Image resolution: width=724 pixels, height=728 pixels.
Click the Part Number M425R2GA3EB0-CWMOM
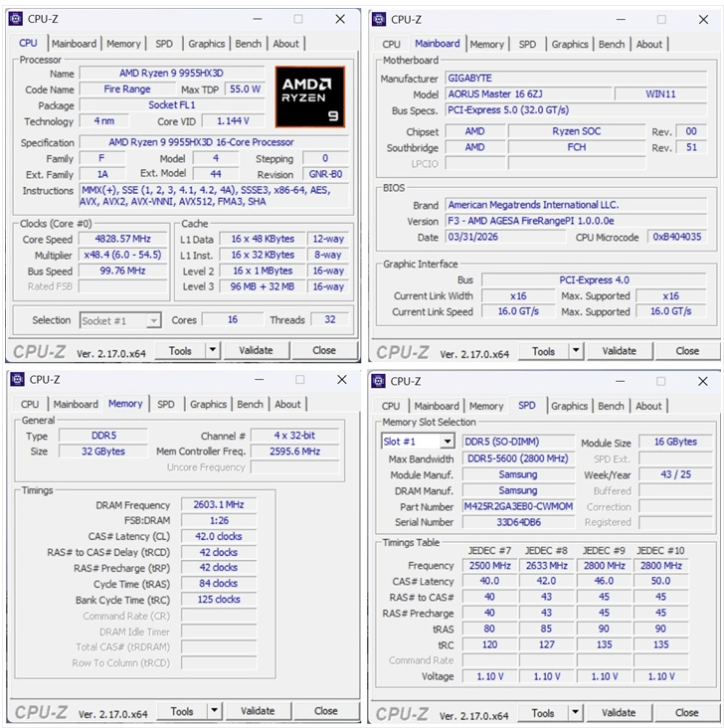[518, 506]
